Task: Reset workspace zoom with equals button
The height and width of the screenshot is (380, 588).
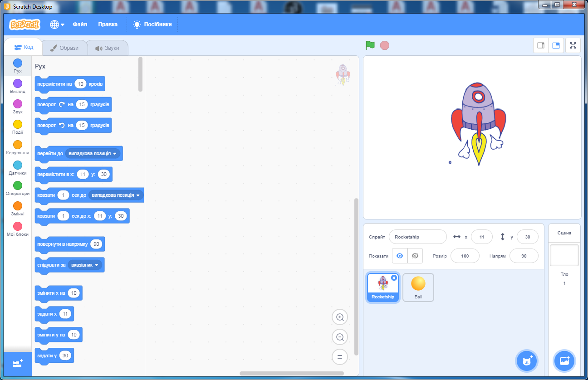Action: [x=340, y=357]
